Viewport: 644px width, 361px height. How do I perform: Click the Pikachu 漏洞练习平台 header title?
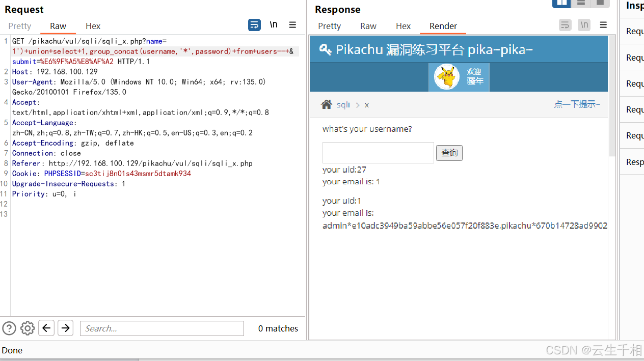(x=435, y=49)
